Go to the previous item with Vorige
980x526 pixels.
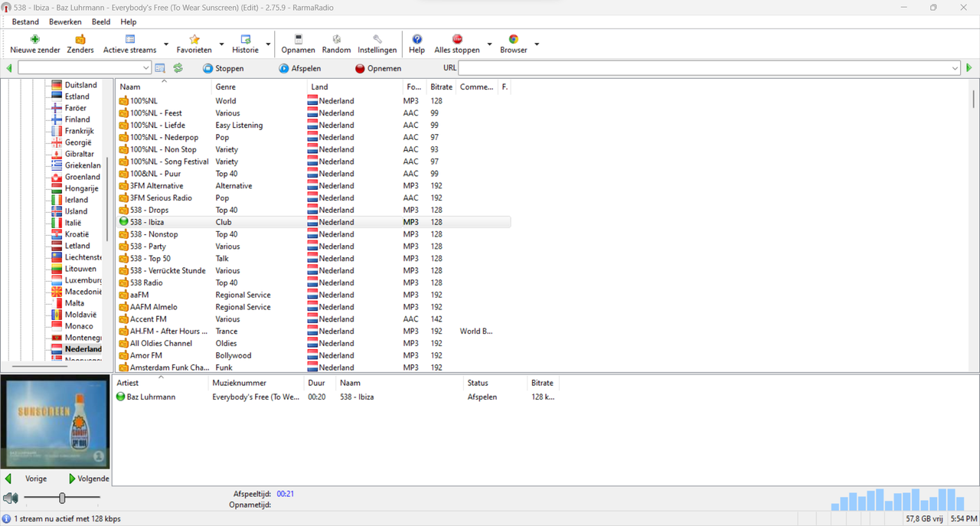[27, 479]
